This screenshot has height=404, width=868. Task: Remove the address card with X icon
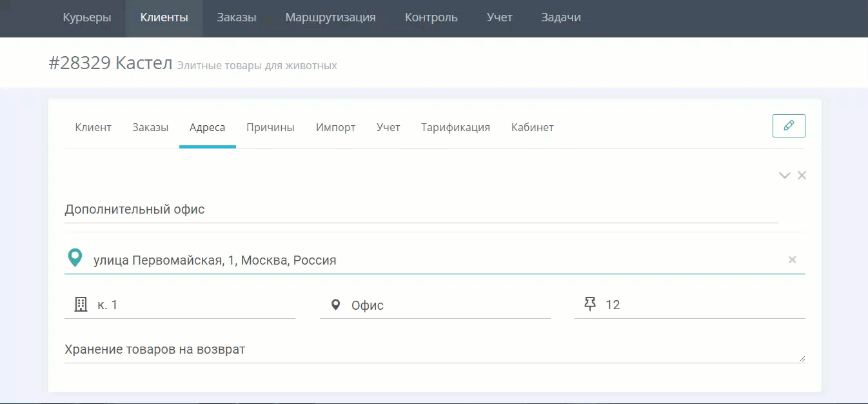802,175
